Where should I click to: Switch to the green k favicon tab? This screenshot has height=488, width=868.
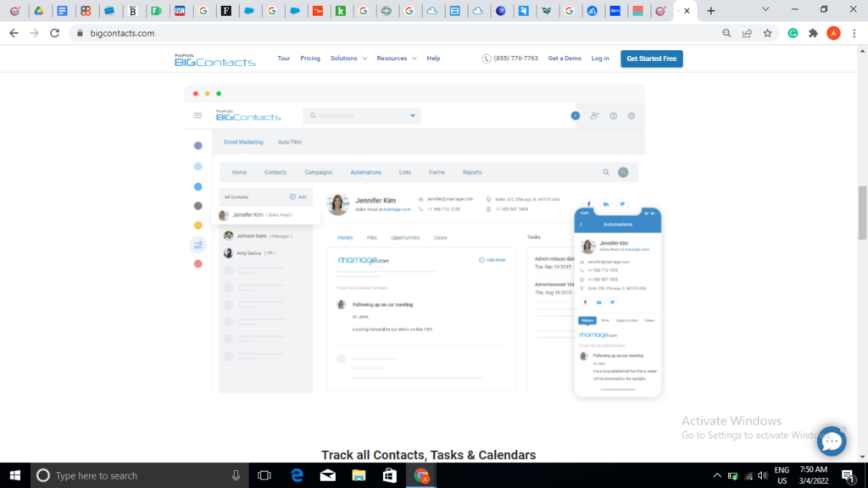[341, 10]
